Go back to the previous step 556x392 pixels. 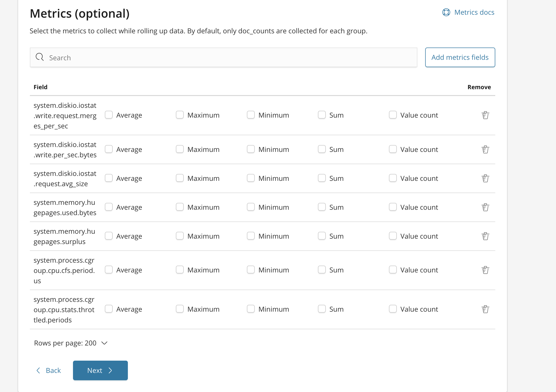click(48, 370)
